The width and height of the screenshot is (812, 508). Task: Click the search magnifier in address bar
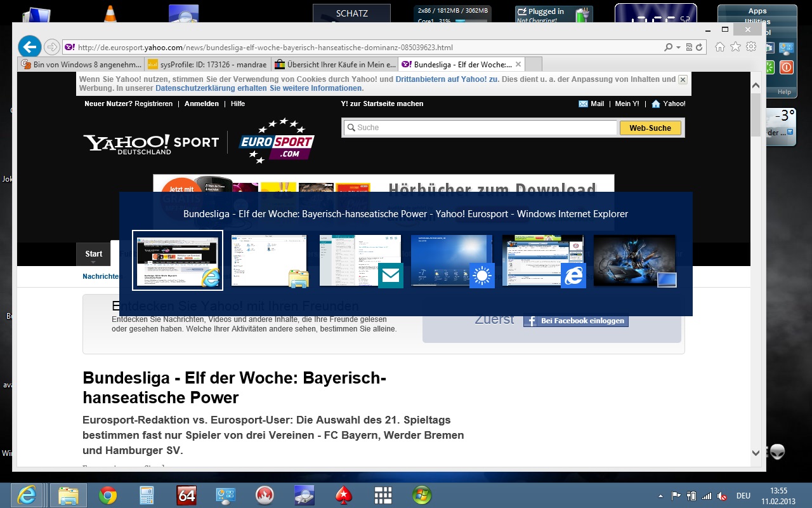click(668, 48)
